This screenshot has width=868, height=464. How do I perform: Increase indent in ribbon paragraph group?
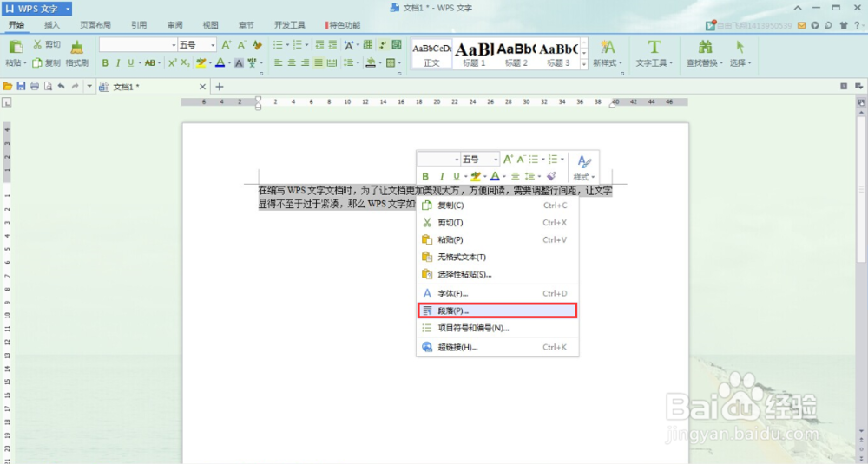pyautogui.click(x=332, y=45)
